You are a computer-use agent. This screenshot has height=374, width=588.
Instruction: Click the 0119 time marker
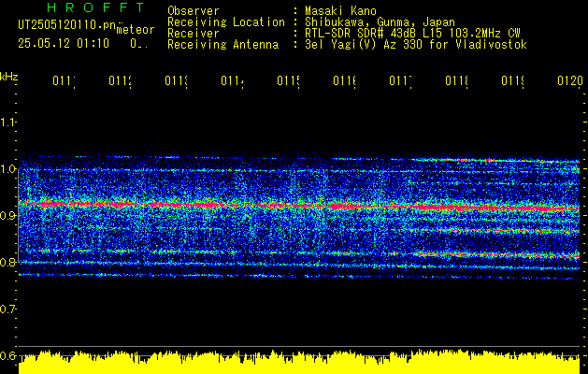pyautogui.click(x=512, y=80)
